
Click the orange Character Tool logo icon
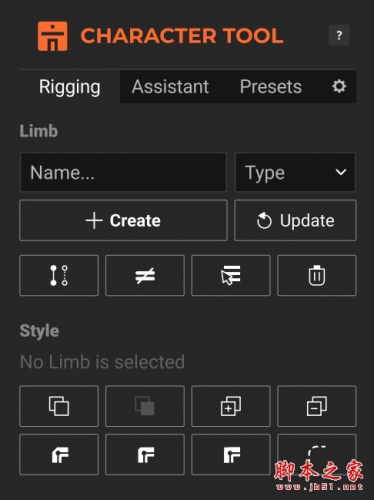click(52, 36)
